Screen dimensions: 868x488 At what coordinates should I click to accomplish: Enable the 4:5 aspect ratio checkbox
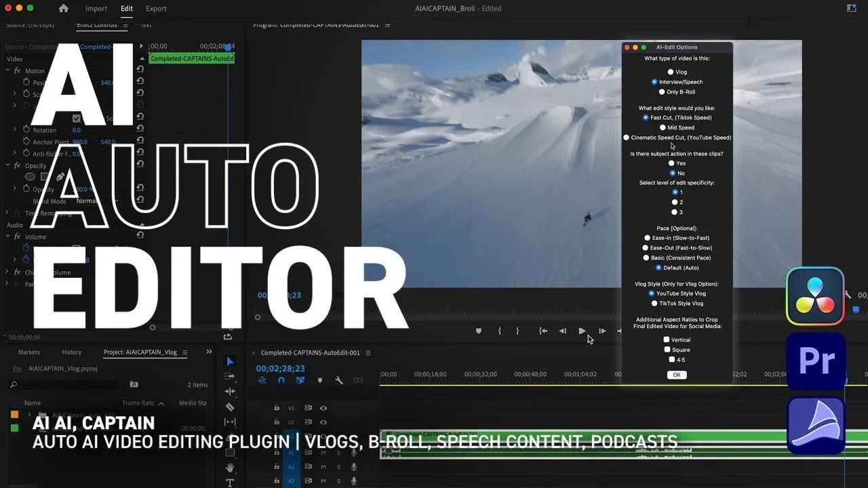pyautogui.click(x=671, y=359)
